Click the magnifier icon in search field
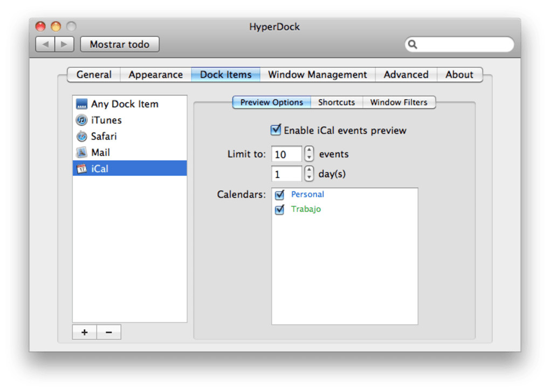Screen dimensions: 550x392 412,44
